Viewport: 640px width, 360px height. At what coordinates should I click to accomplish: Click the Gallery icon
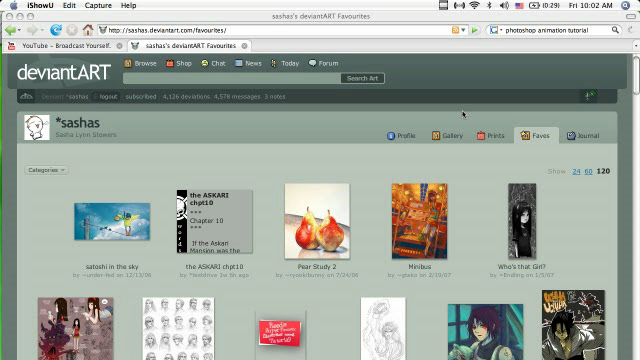pyautogui.click(x=436, y=136)
